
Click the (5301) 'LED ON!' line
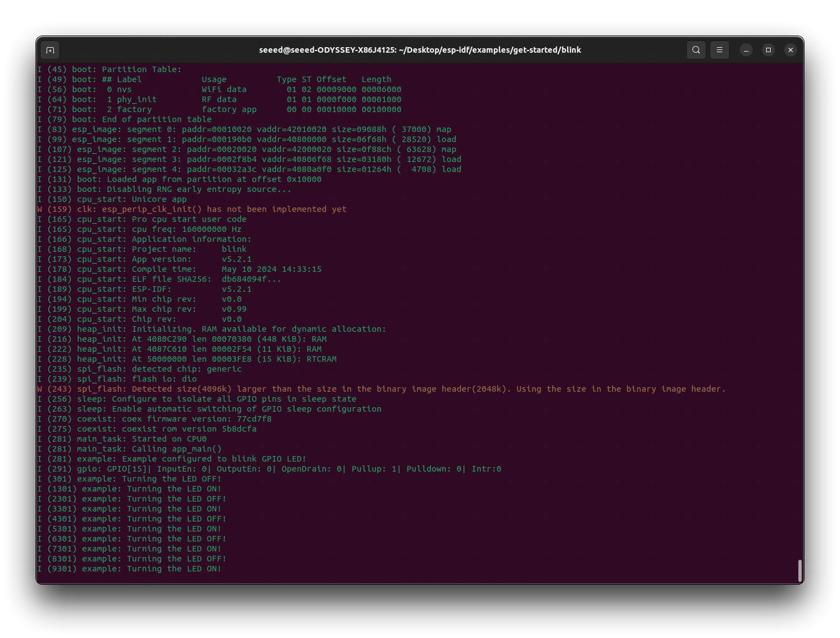click(x=129, y=529)
